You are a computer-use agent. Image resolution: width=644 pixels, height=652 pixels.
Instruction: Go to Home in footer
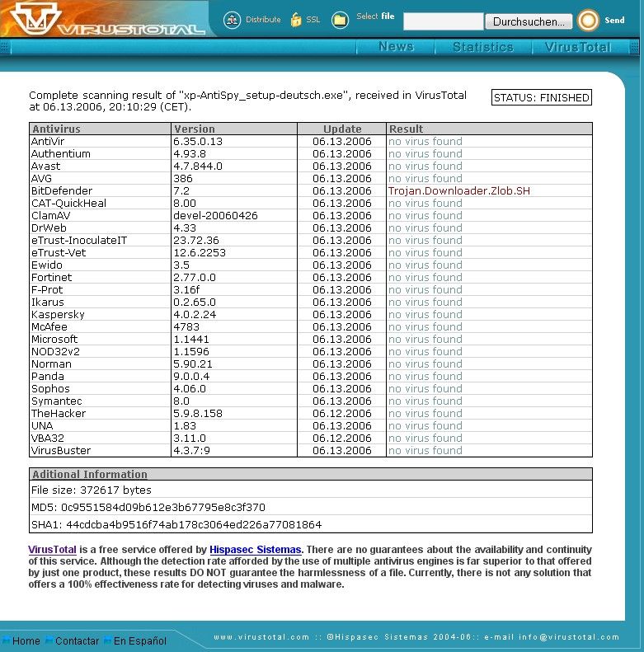26,640
